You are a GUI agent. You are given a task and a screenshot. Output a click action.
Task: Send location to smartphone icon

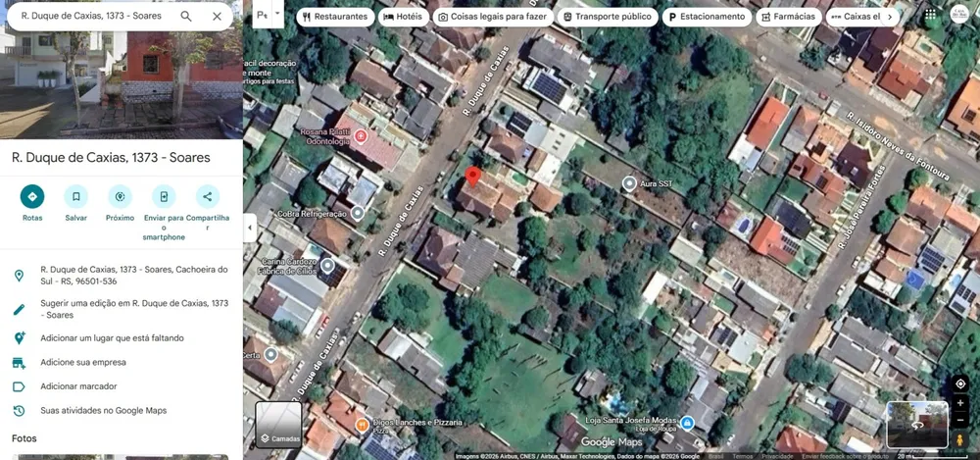(x=164, y=196)
